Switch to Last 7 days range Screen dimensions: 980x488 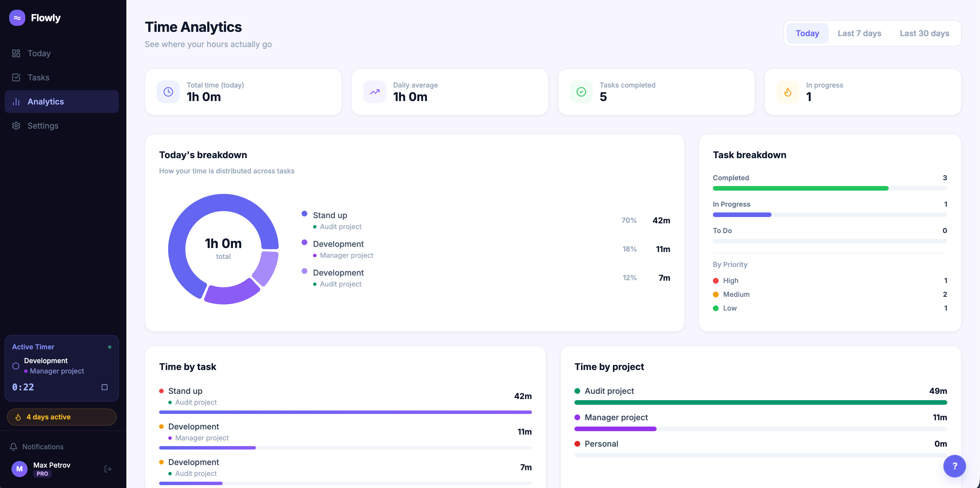tap(859, 34)
